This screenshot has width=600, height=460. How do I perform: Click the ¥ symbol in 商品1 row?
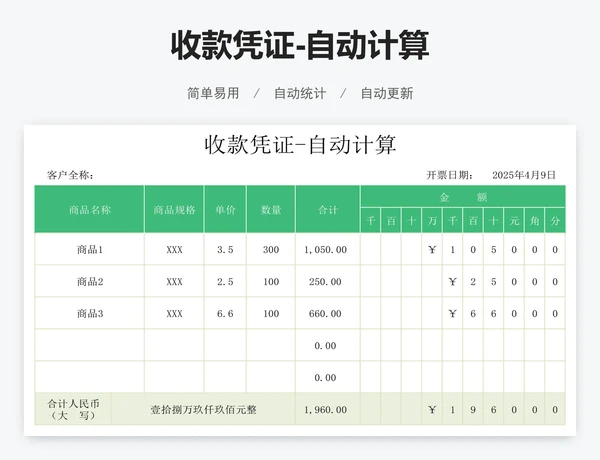coord(432,250)
